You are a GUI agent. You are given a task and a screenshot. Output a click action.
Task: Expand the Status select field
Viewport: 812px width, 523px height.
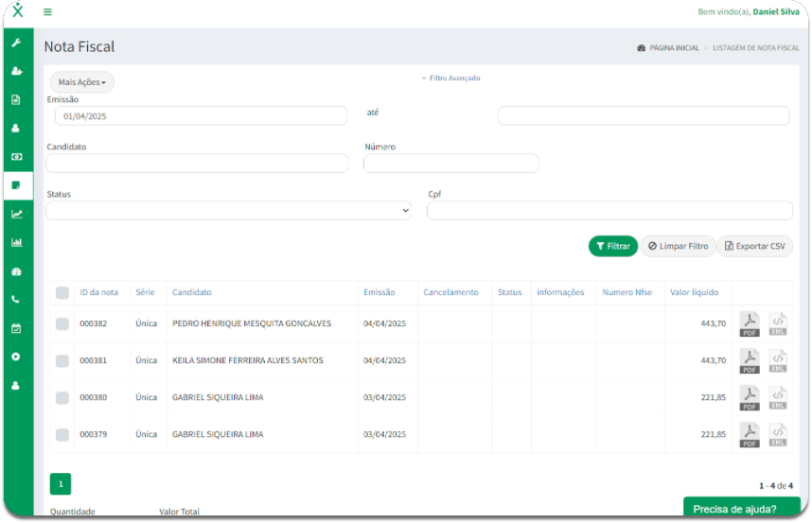click(x=228, y=211)
